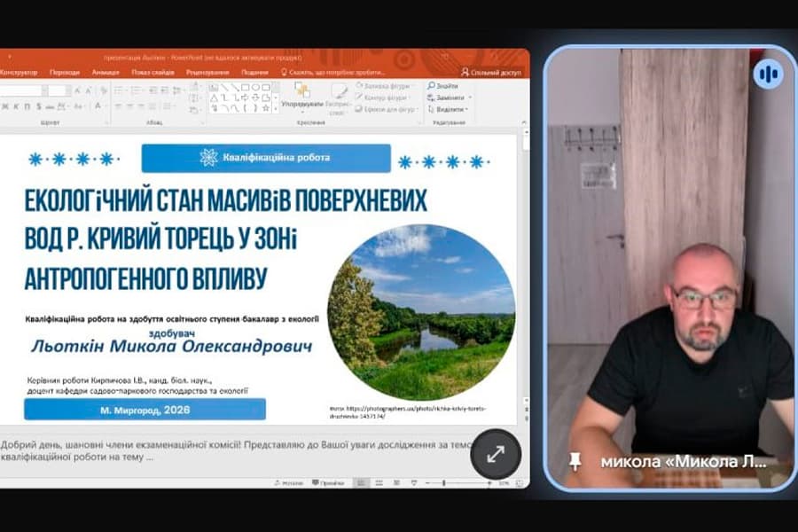This screenshot has width=798, height=532.
Task: Open the Подання ribbon tab
Action: click(x=254, y=73)
